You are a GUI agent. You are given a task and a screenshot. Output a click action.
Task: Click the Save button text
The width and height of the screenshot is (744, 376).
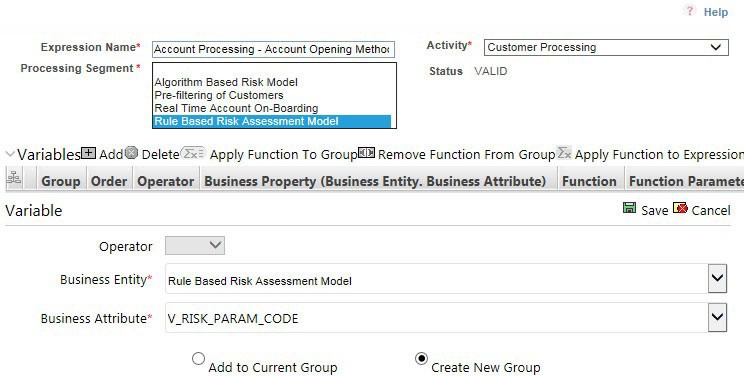tap(654, 210)
